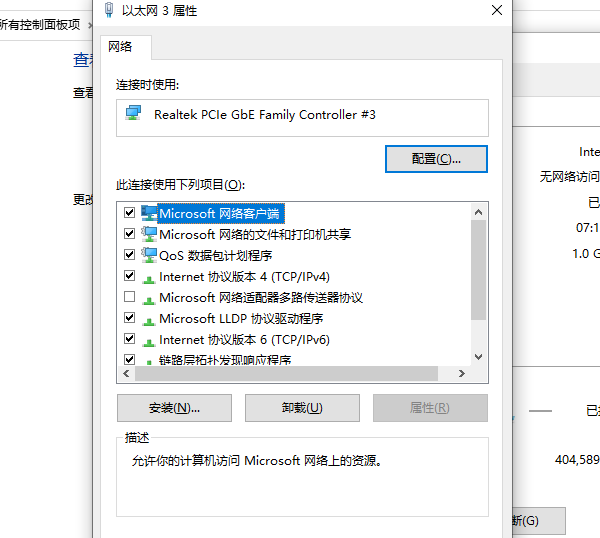Click the vertical scrollbar thumb of the list

point(478,270)
